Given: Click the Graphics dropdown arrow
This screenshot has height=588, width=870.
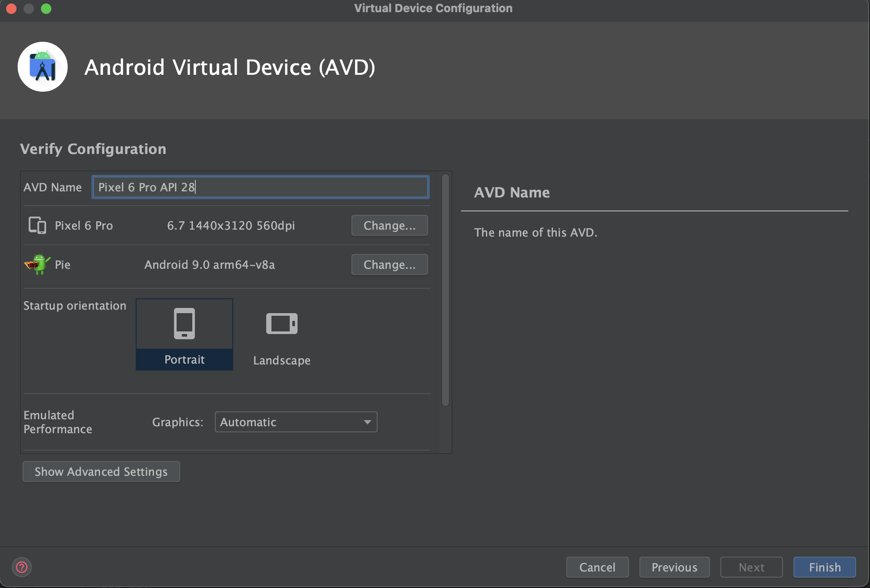Looking at the screenshot, I should 368,422.
